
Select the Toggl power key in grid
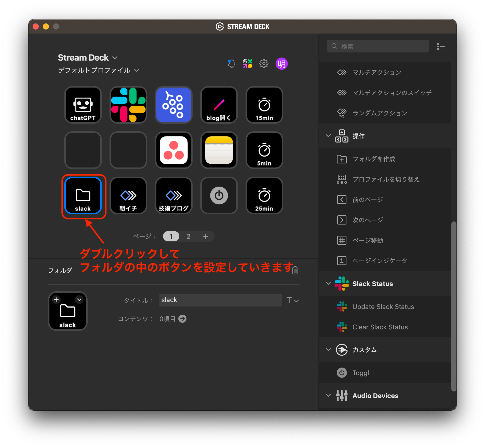[219, 195]
